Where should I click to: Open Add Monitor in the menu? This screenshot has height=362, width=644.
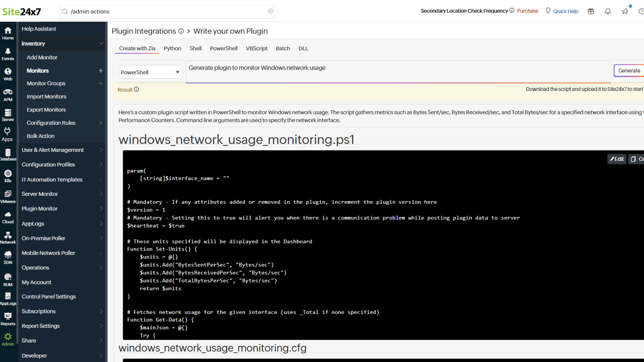pyautogui.click(x=42, y=57)
